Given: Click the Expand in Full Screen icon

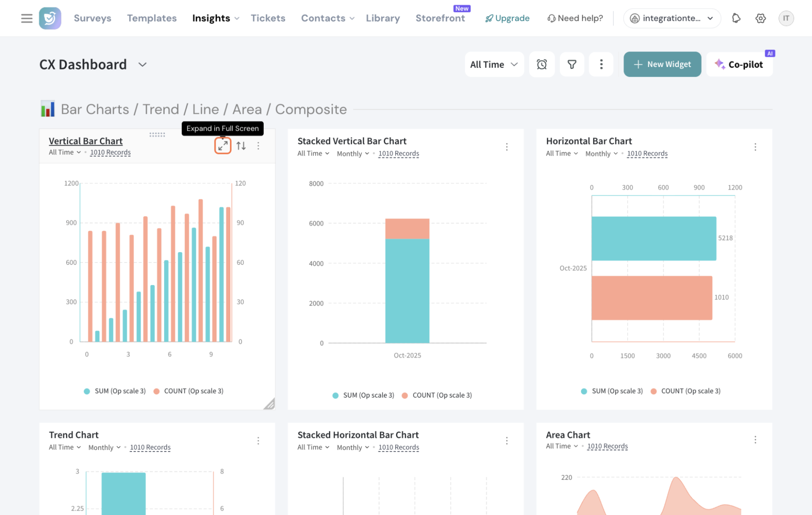Looking at the screenshot, I should [223, 145].
